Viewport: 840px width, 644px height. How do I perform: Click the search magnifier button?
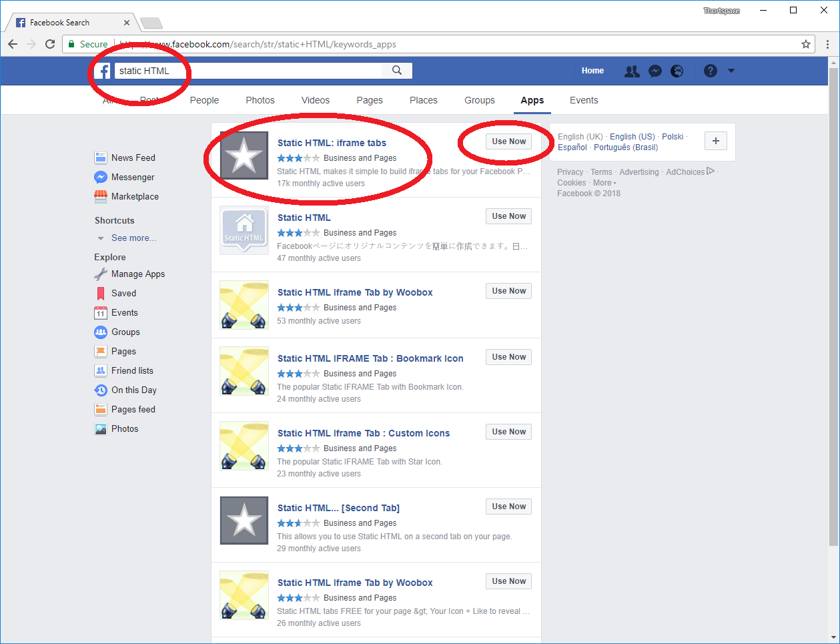[397, 71]
